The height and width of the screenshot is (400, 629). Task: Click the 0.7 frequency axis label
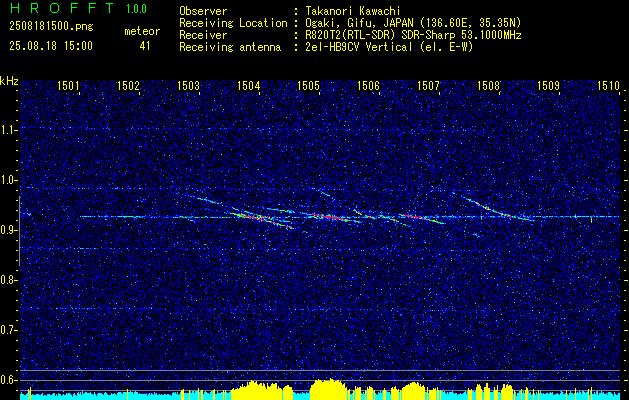9,330
